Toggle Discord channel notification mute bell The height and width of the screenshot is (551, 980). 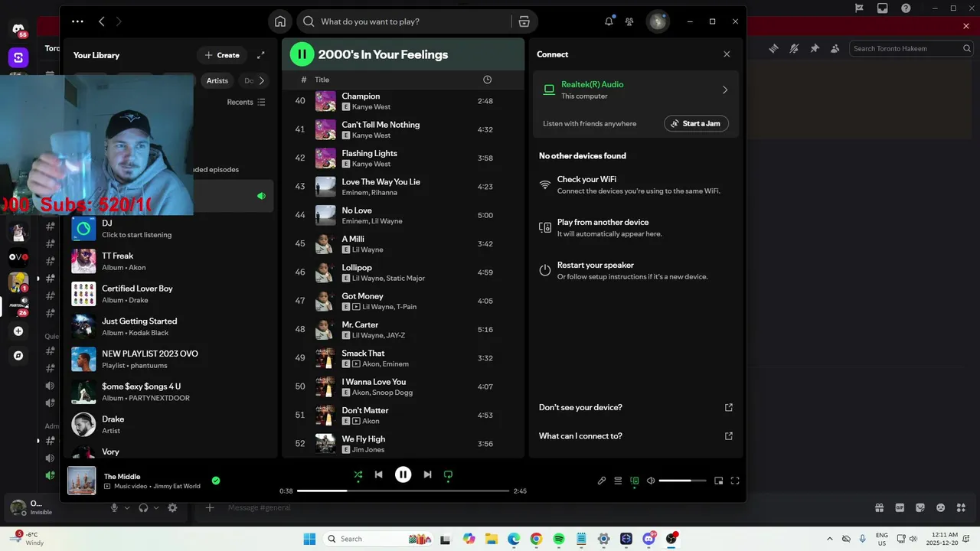794,48
